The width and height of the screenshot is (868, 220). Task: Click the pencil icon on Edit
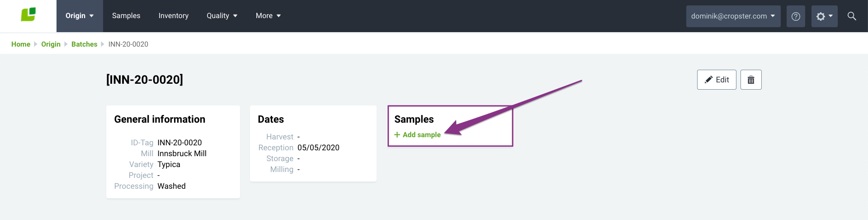tap(708, 80)
